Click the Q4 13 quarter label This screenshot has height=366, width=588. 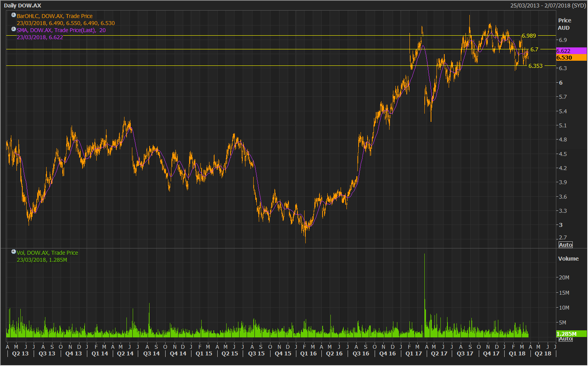tap(74, 353)
